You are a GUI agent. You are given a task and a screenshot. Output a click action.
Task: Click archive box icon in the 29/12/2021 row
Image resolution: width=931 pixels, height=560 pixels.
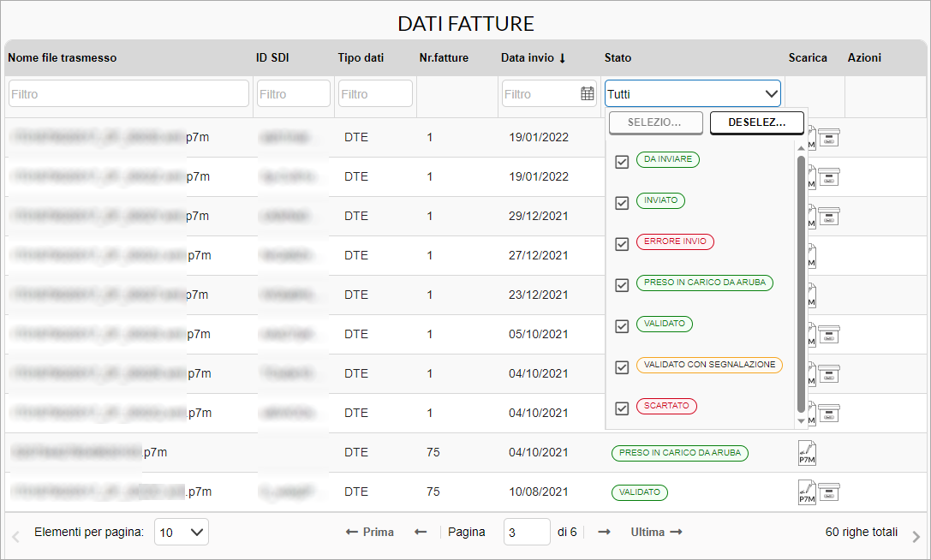click(829, 217)
